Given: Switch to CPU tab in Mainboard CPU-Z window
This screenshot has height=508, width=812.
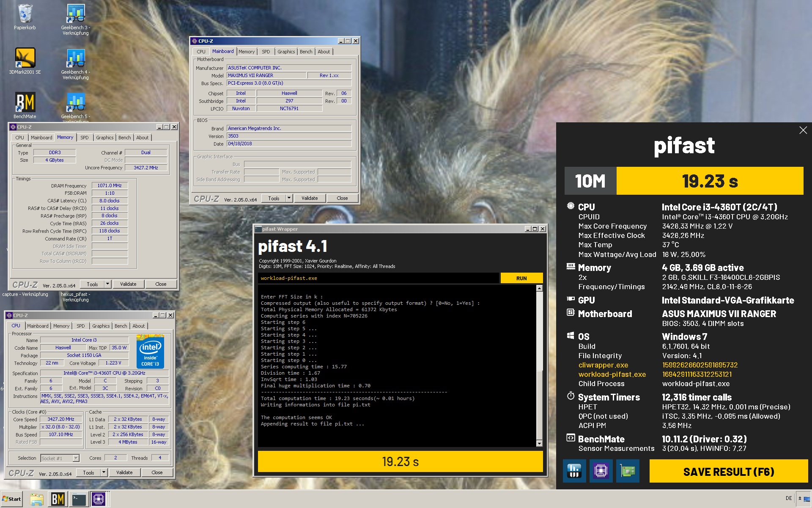Looking at the screenshot, I should 201,52.
